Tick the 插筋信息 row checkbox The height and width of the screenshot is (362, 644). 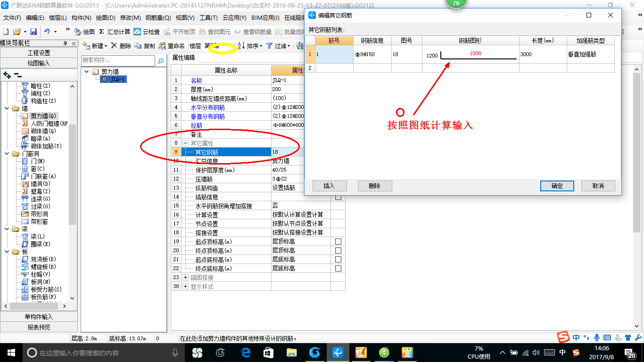(x=338, y=197)
